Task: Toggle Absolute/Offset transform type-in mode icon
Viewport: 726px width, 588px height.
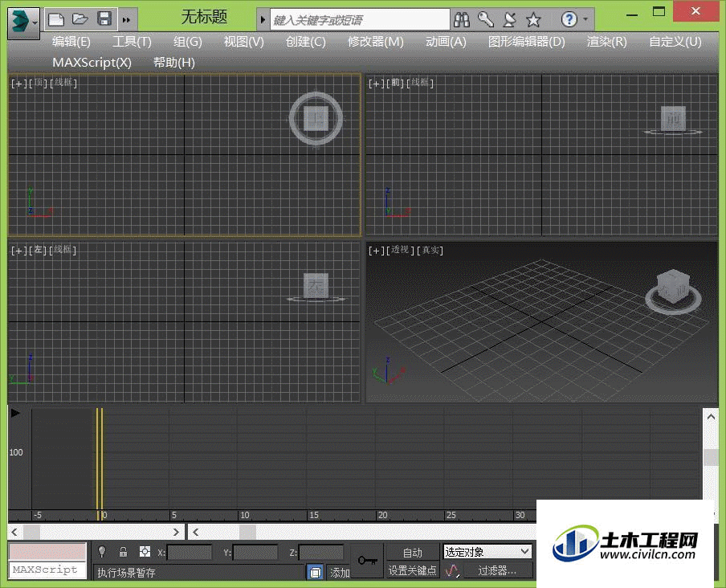Action: pos(145,551)
